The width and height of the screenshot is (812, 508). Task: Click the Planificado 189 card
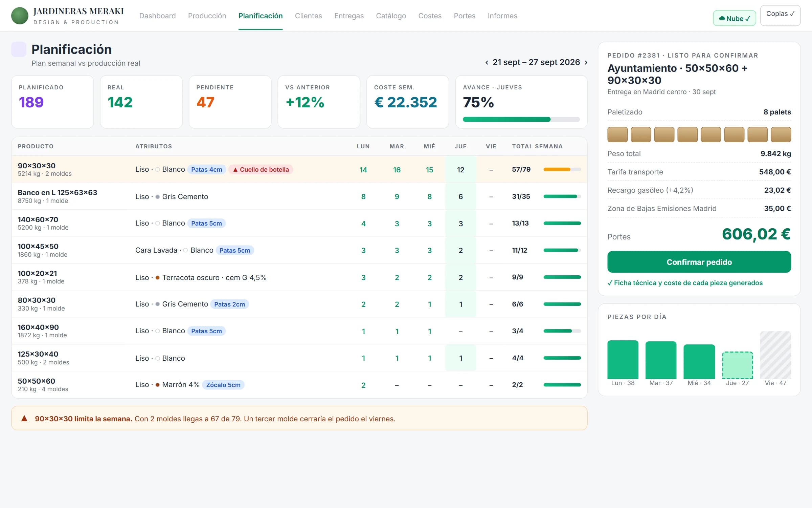[x=52, y=102]
